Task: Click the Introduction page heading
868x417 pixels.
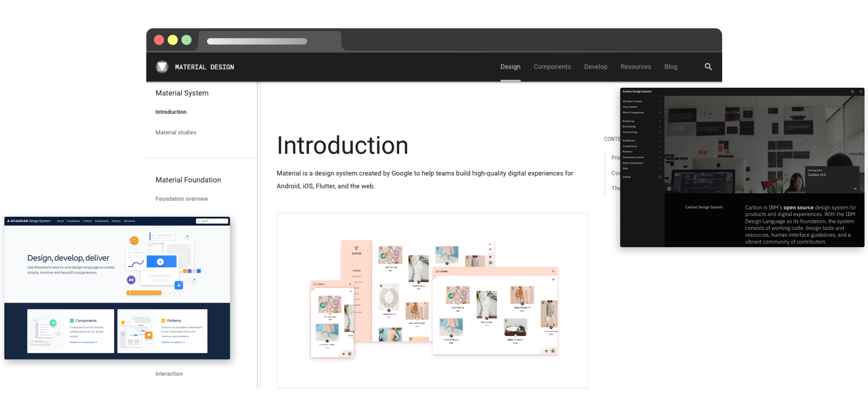Action: pos(342,146)
